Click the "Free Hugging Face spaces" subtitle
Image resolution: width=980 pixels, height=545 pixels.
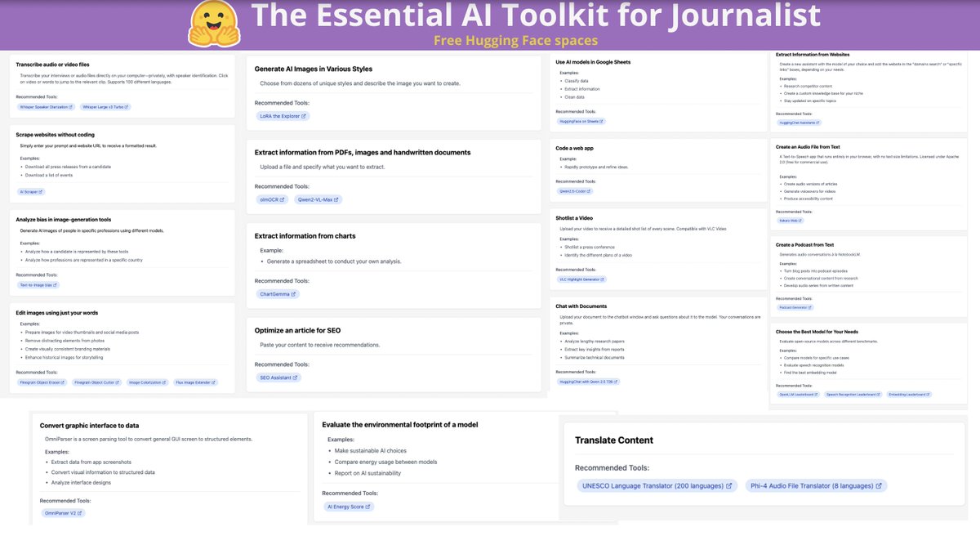point(516,40)
